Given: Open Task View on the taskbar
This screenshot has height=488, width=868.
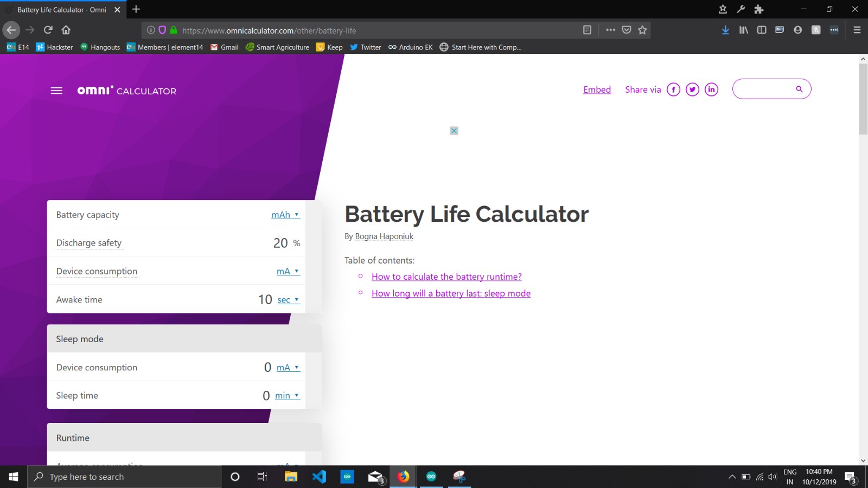Looking at the screenshot, I should 263,477.
